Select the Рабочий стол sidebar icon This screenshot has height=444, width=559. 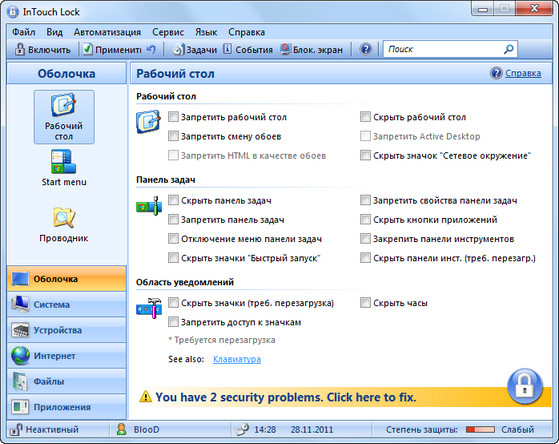64,117
